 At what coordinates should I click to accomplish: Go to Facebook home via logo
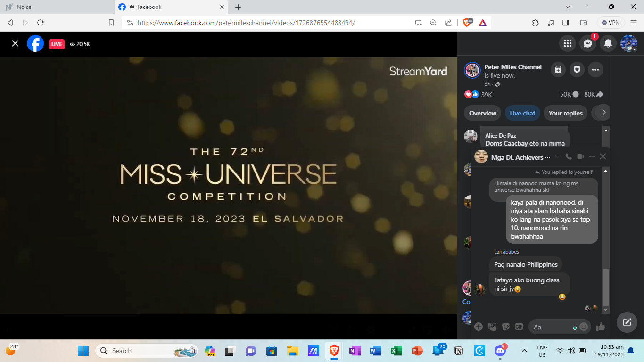click(35, 43)
